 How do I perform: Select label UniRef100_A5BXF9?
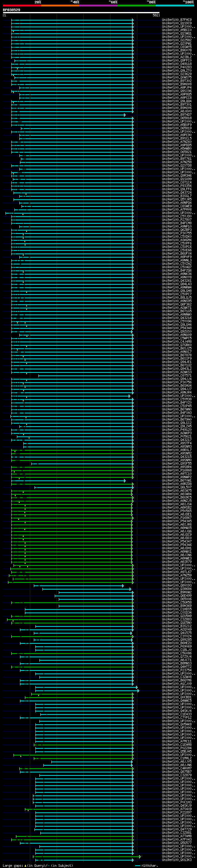177,125
